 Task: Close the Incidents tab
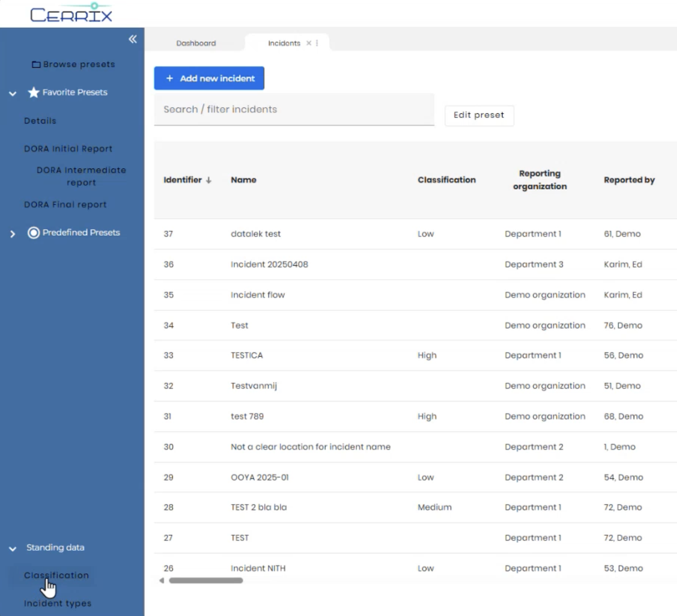point(309,43)
